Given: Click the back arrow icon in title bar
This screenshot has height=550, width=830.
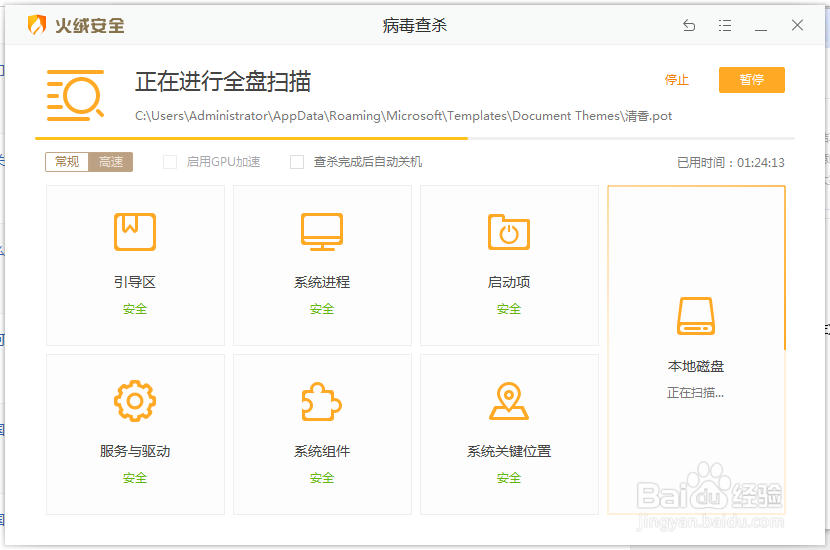Looking at the screenshot, I should click(x=689, y=25).
